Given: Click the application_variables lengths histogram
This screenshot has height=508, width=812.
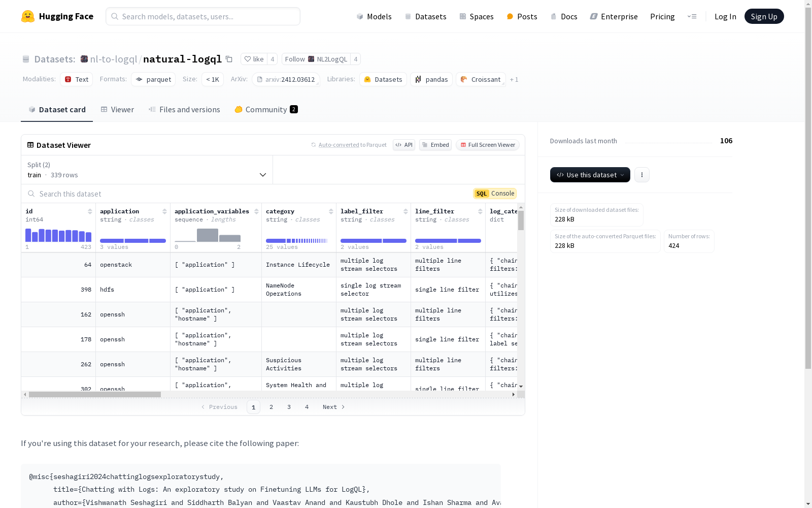Looking at the screenshot, I should [x=208, y=235].
